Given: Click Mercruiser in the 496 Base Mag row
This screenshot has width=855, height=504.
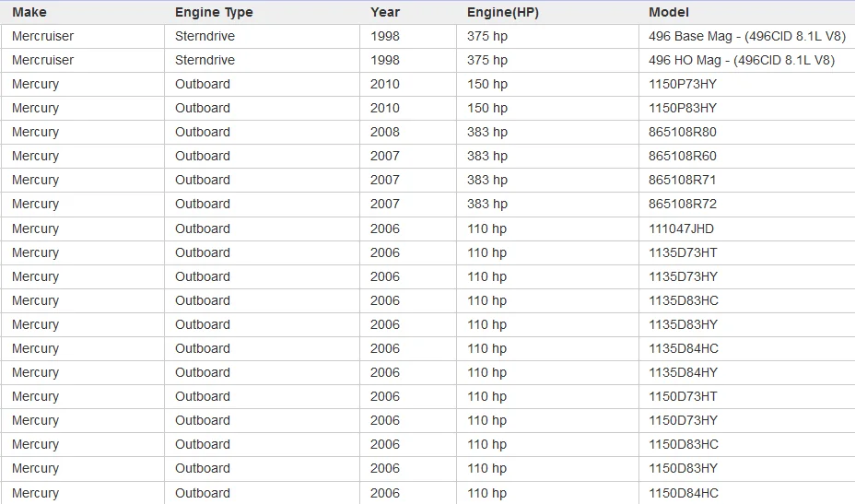Looking at the screenshot, I should pos(42,36).
